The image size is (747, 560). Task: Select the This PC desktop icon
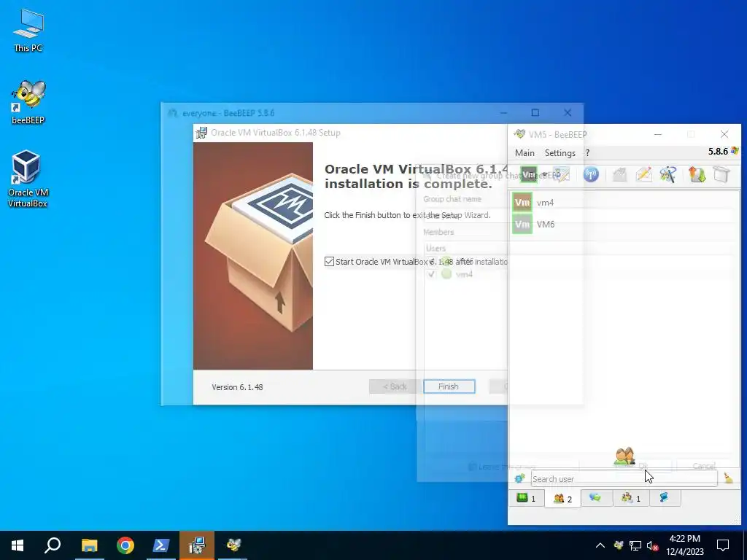pyautogui.click(x=28, y=31)
